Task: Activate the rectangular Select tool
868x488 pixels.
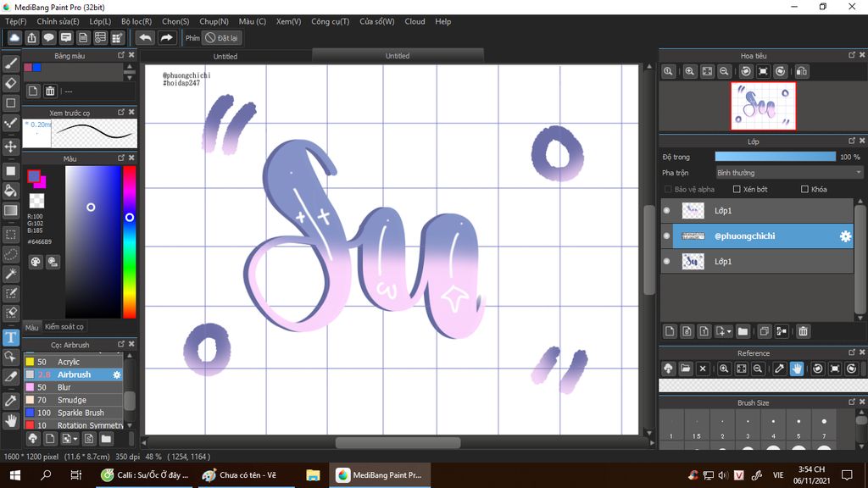Action: click(x=10, y=235)
